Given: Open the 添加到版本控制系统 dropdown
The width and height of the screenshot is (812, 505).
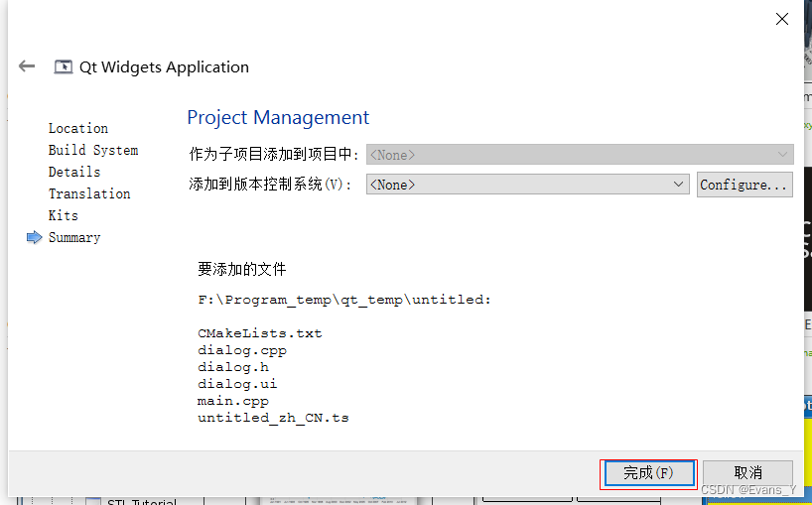Looking at the screenshot, I should 528,185.
